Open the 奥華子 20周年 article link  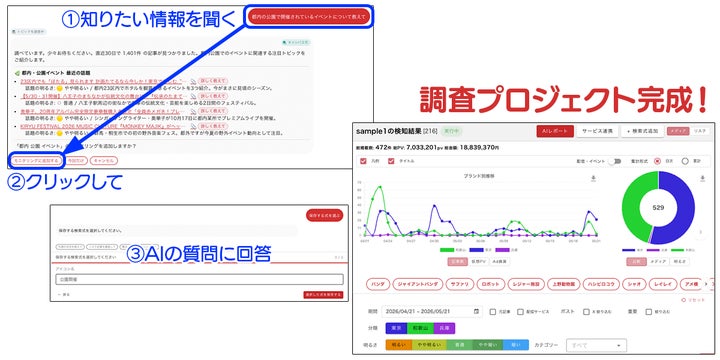104,111
